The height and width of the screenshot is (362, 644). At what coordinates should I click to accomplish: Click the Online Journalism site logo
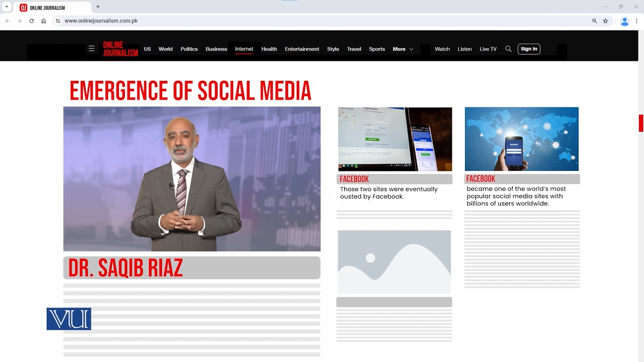coord(120,49)
